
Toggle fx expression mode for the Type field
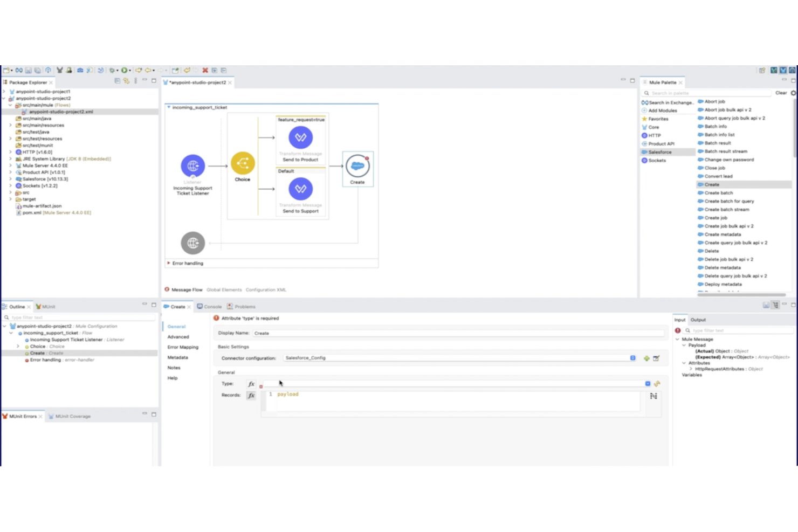click(251, 383)
